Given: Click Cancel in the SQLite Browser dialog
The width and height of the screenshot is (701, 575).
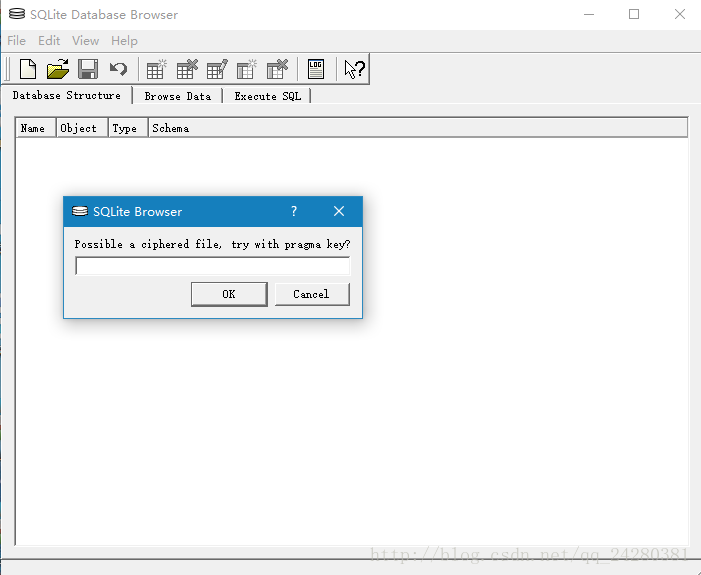Looking at the screenshot, I should 312,294.
